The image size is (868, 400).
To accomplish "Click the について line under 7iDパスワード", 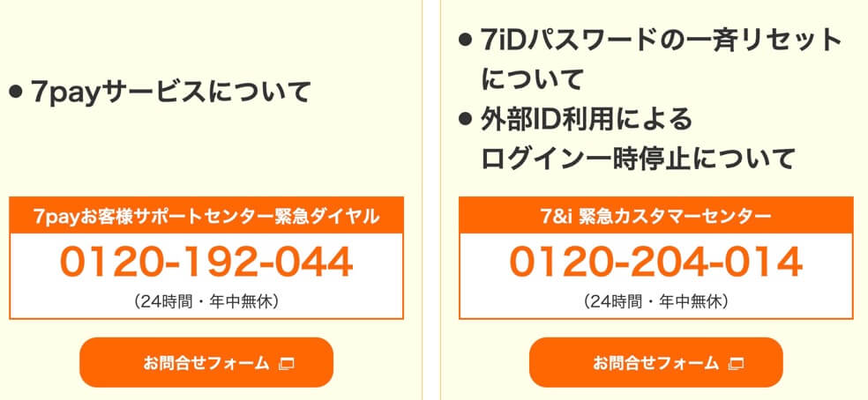I will click(x=533, y=80).
